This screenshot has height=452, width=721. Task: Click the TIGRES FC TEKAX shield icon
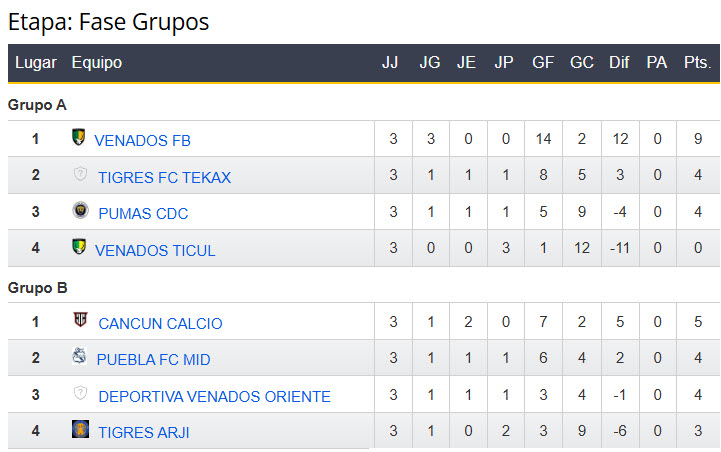[x=81, y=175]
